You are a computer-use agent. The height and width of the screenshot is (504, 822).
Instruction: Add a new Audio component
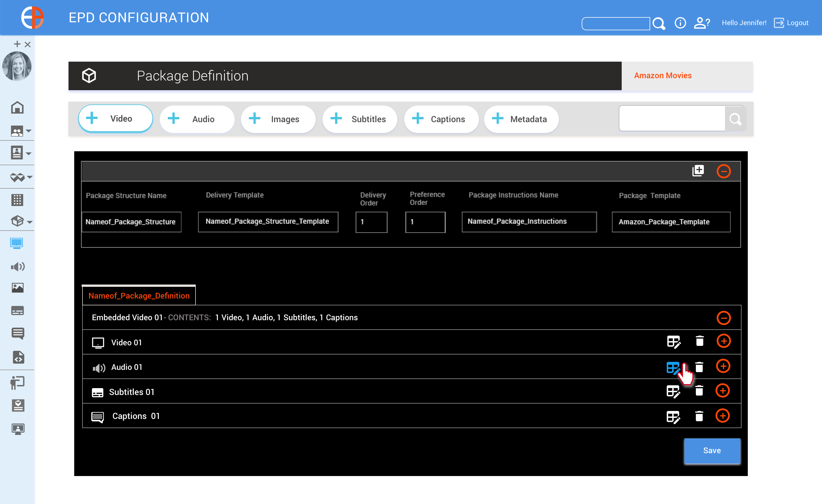pyautogui.click(x=197, y=119)
